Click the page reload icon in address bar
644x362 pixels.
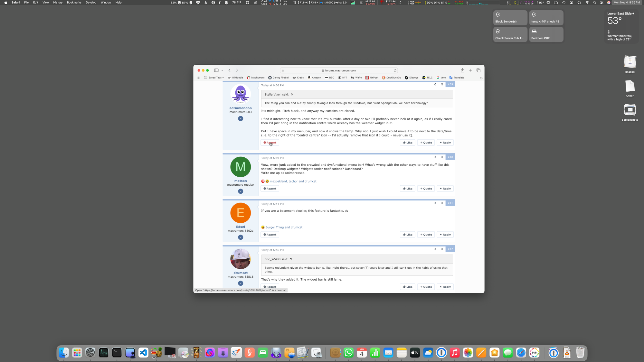[x=395, y=70]
